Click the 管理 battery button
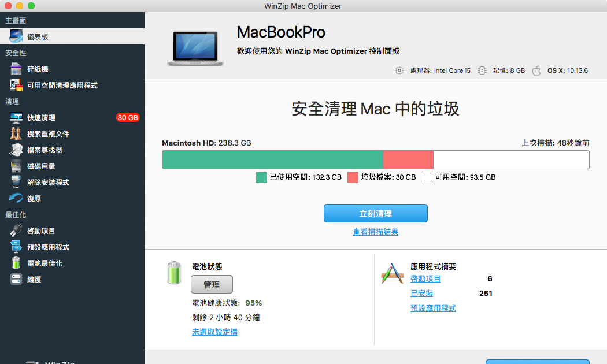 pos(212,284)
